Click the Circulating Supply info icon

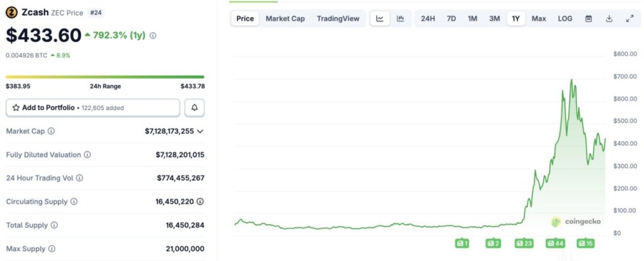[x=74, y=201]
